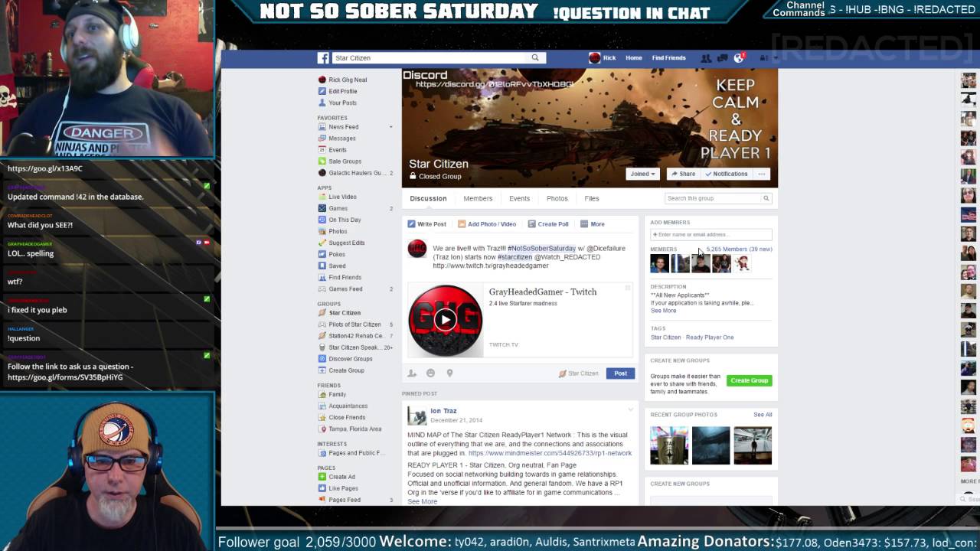Click the Write Post pencil icon
Screen dimensions: 980x551
[411, 224]
